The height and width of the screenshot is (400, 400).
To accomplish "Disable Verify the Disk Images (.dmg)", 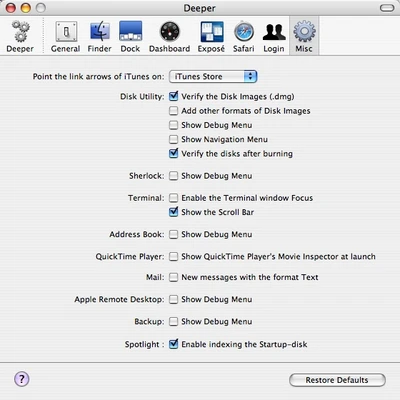I will 173,96.
